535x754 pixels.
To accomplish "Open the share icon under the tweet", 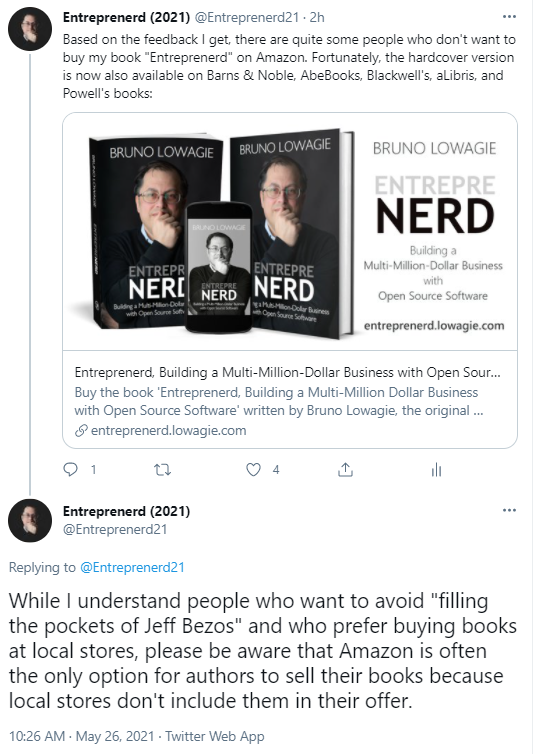I will [345, 469].
